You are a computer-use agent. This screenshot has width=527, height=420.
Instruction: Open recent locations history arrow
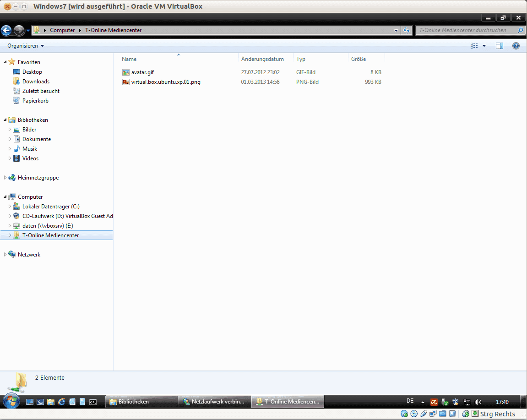28,30
